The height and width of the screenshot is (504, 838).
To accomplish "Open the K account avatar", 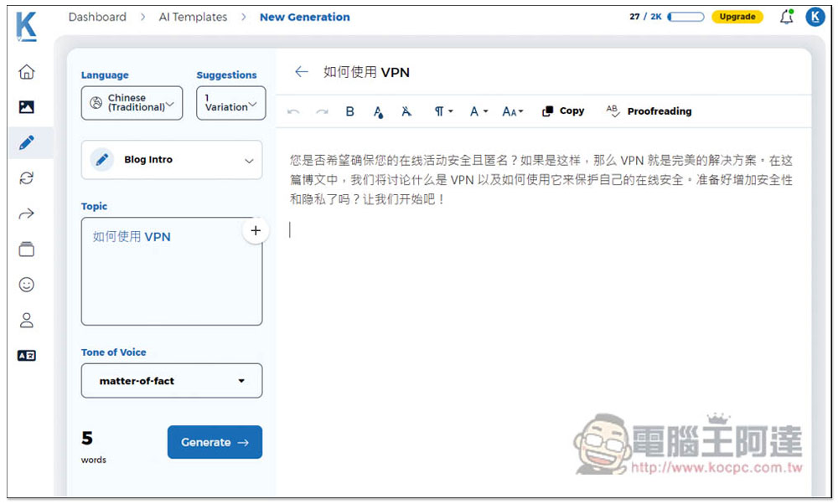I will tap(815, 17).
